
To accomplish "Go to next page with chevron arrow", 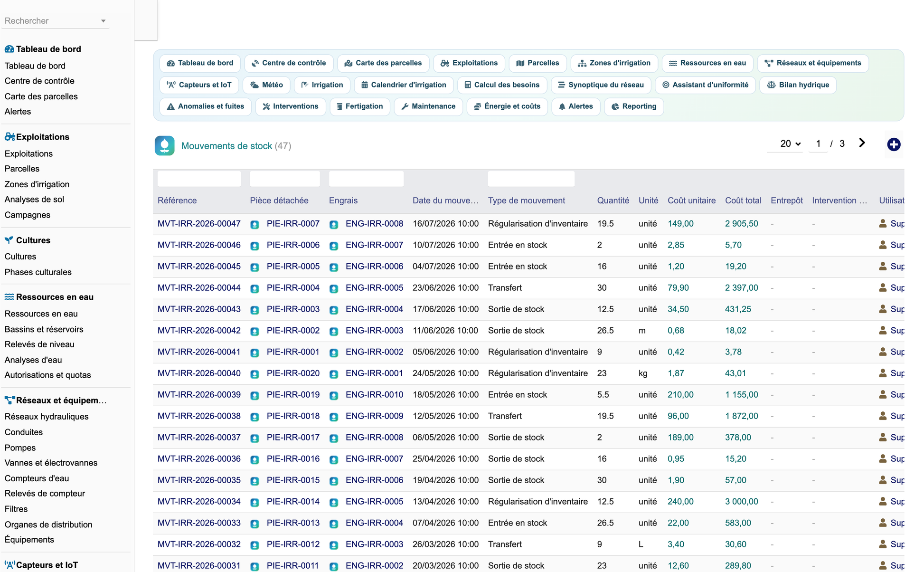I will point(862,143).
